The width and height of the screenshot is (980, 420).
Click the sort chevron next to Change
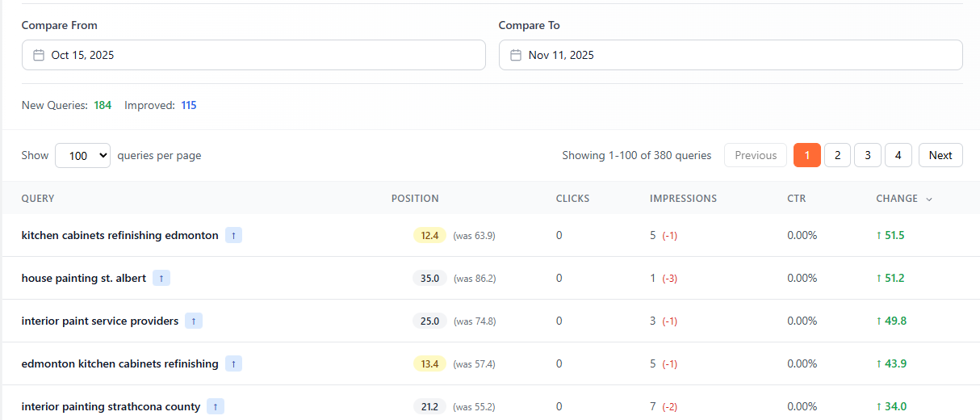929,199
